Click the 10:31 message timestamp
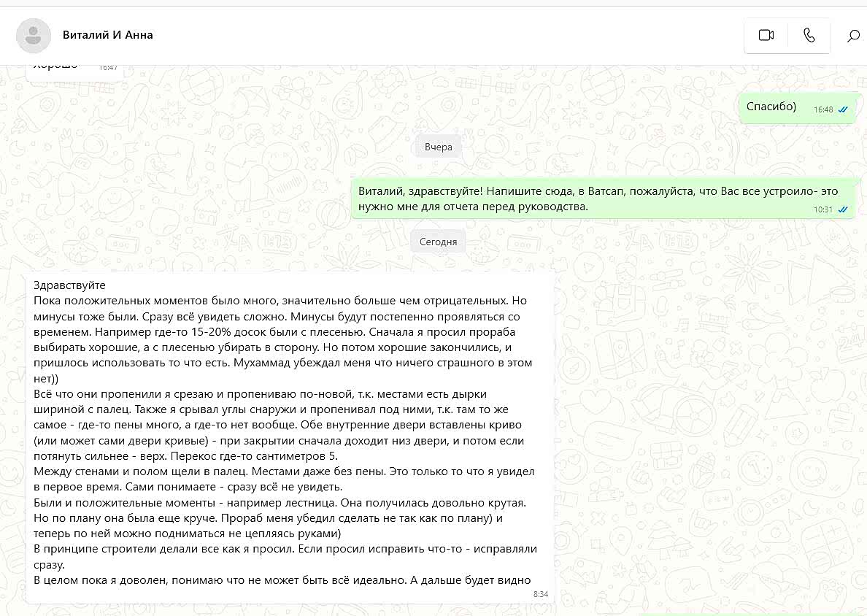 [823, 209]
